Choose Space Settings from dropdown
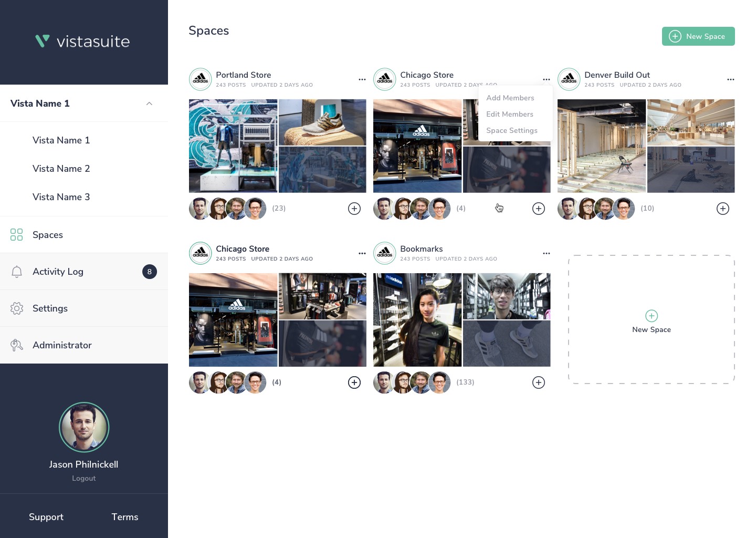The width and height of the screenshot is (756, 538). pyautogui.click(x=512, y=130)
